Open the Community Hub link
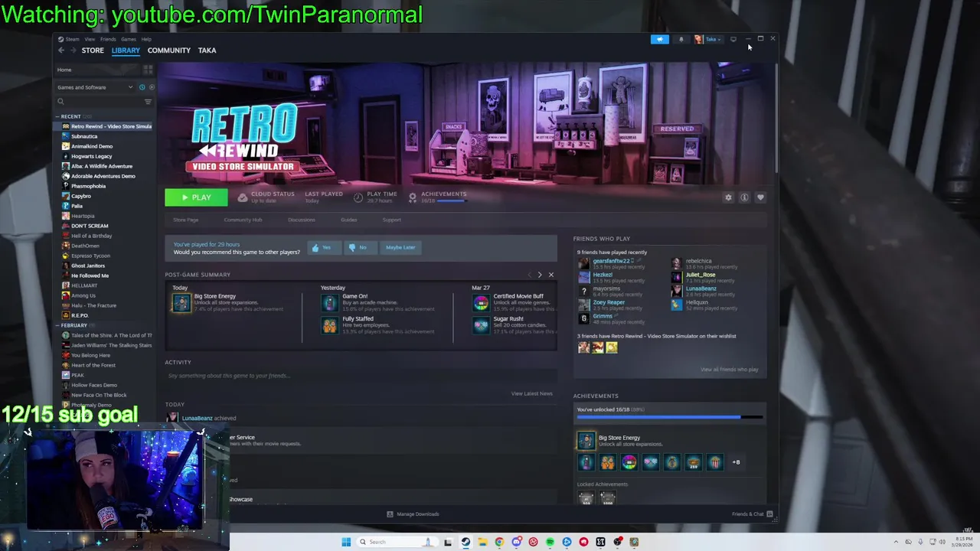 click(243, 220)
